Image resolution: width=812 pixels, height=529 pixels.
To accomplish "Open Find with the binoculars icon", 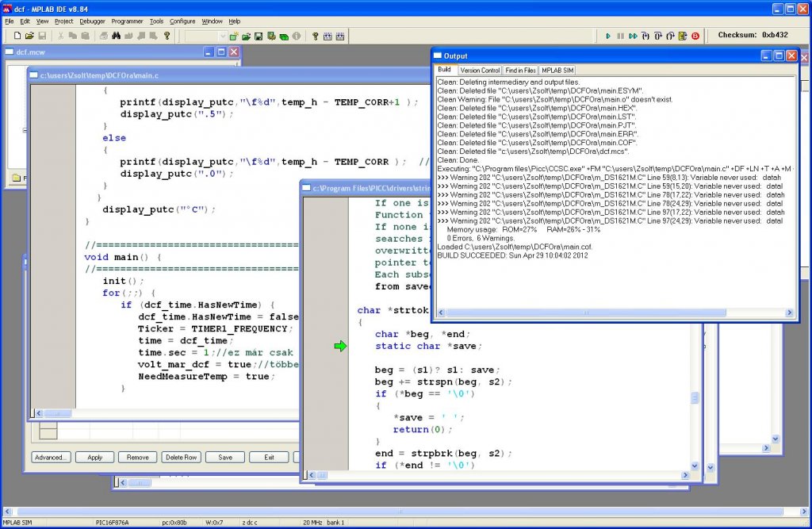I will tap(116, 36).
